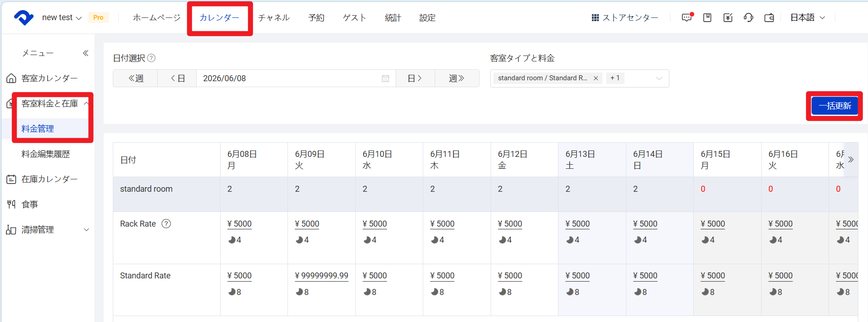Expand the new test property dropdown

(x=62, y=17)
